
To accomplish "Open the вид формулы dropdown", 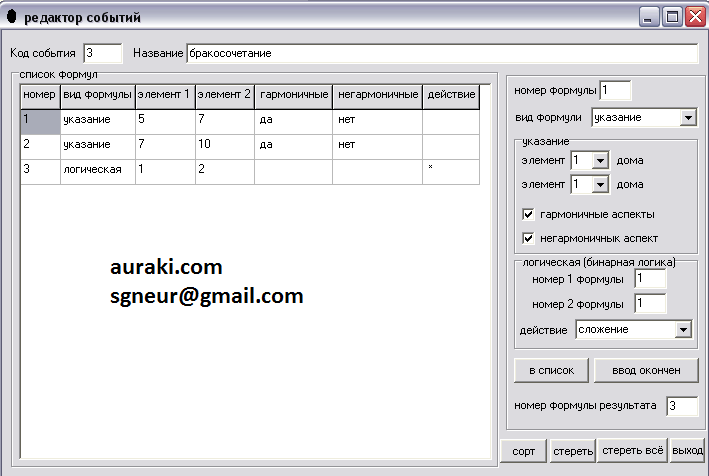I will click(687, 117).
